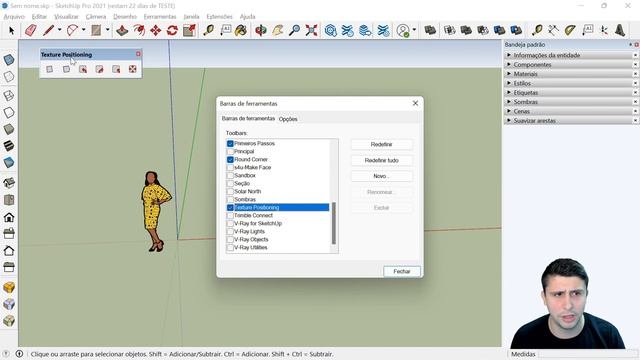Activate Zoom Extents
The height and width of the screenshot is (360, 640).
click(x=311, y=31)
